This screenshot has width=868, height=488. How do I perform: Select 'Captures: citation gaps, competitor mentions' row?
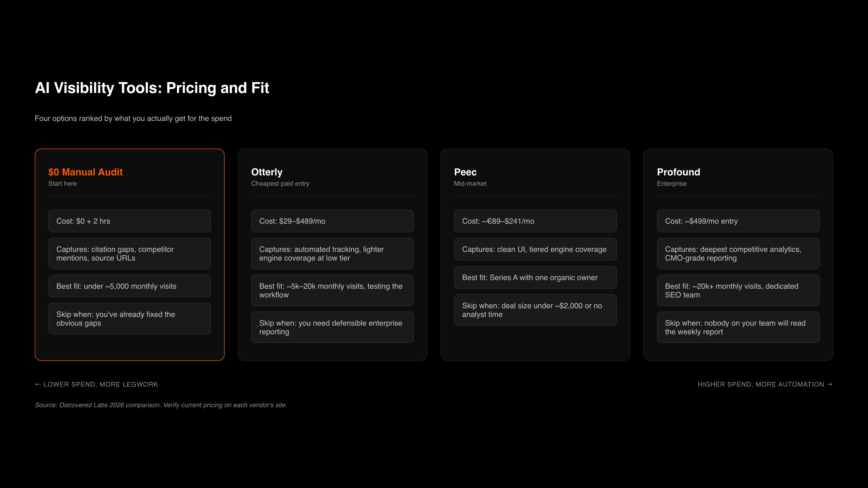(130, 253)
